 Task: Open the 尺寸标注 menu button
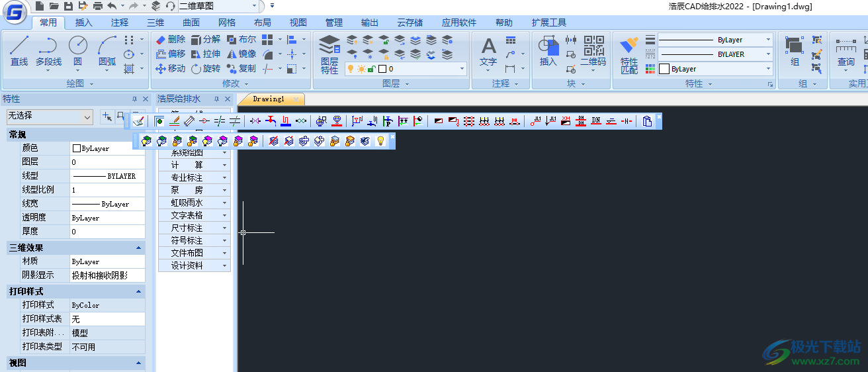(x=195, y=228)
